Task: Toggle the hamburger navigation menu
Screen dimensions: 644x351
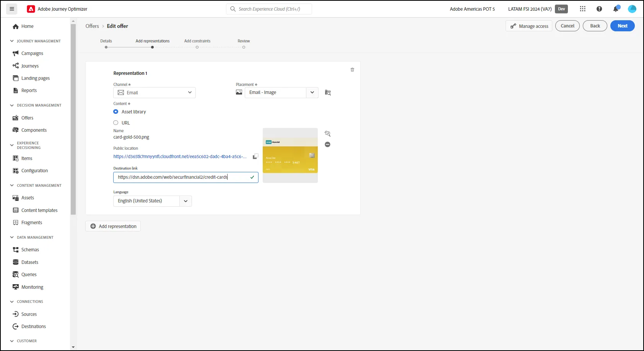Action: pyautogui.click(x=12, y=9)
